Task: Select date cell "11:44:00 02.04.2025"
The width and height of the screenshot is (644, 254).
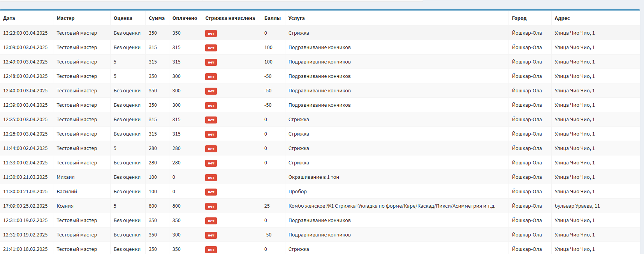Action: point(25,148)
